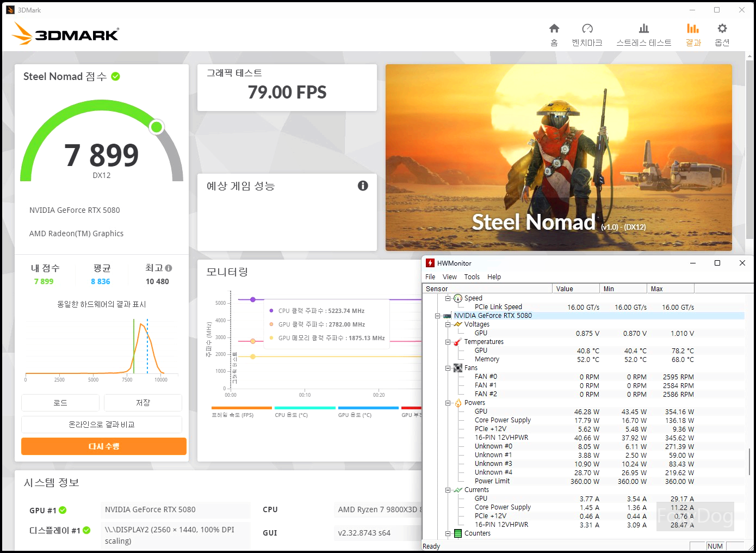756x553 pixels.
Task: Open the File menu in HWMonitor
Action: 430,276
